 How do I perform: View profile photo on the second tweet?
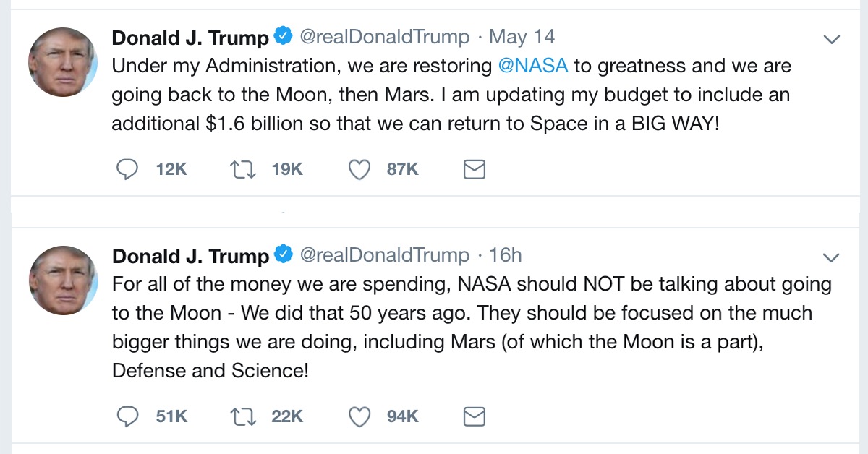(x=62, y=280)
